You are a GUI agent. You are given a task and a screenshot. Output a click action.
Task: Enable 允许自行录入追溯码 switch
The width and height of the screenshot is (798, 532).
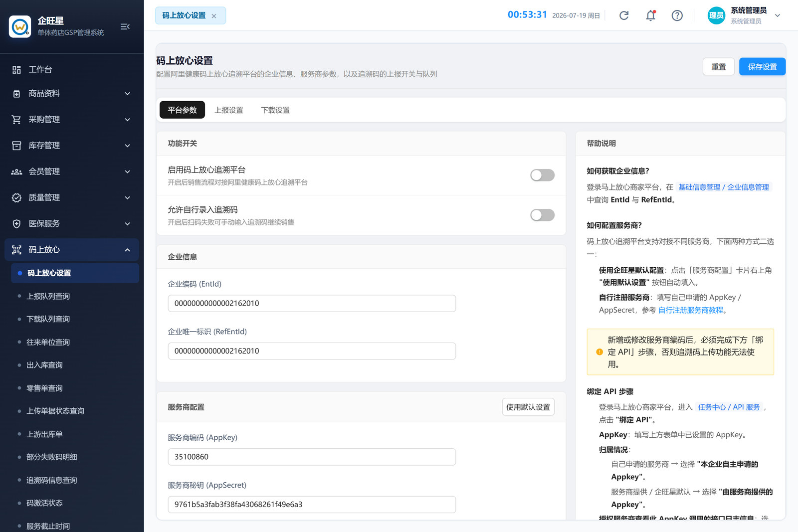tap(542, 215)
